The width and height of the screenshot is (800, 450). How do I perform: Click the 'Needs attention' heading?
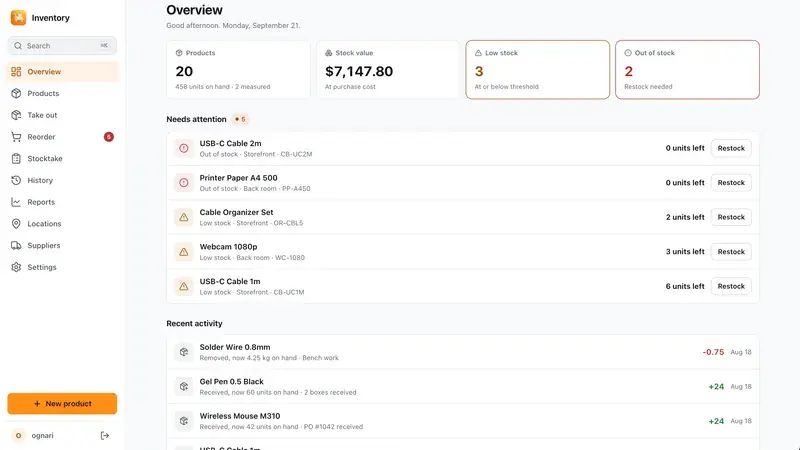pyautogui.click(x=196, y=119)
